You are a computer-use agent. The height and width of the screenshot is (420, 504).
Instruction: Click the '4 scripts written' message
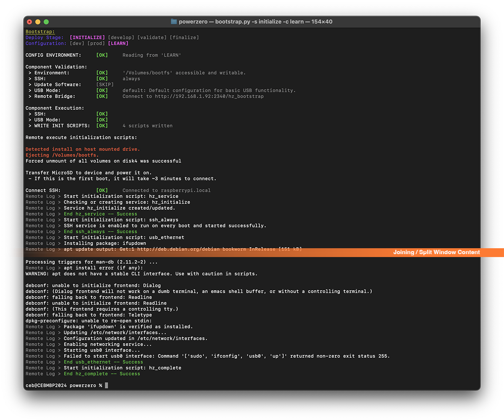[147, 126]
